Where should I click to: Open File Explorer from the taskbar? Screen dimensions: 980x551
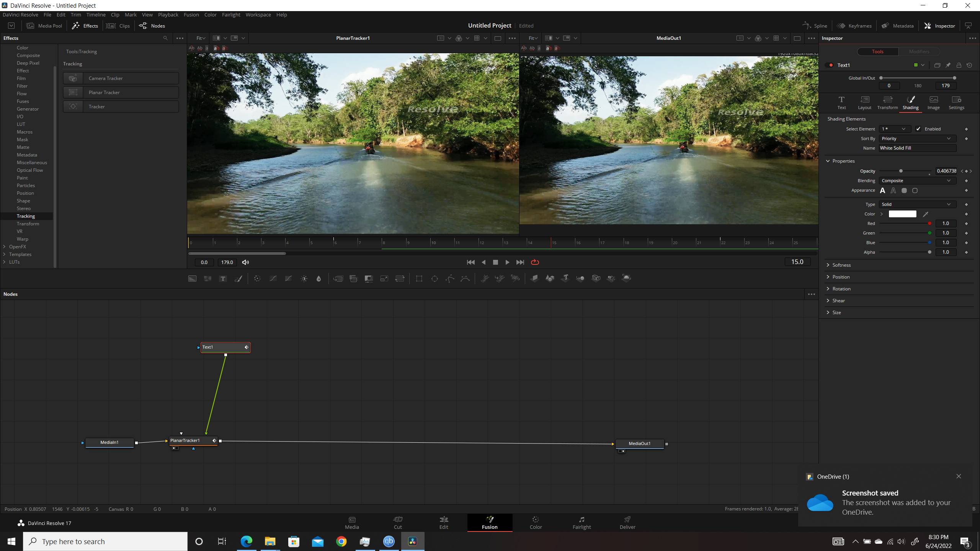pyautogui.click(x=270, y=541)
